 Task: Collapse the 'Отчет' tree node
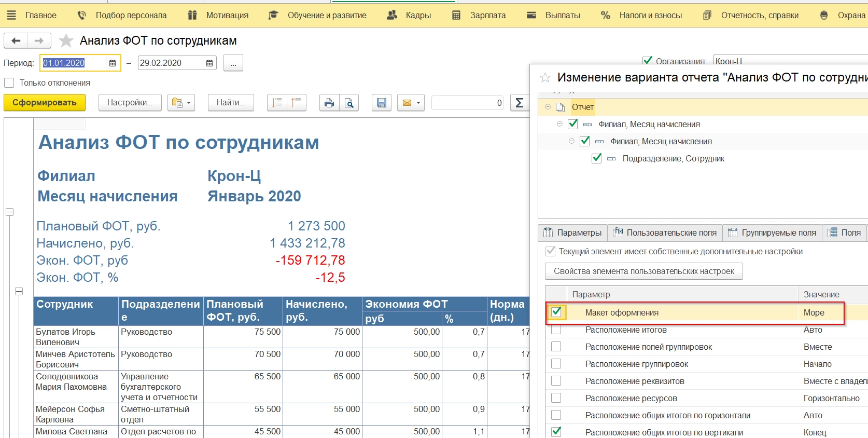pyautogui.click(x=548, y=107)
